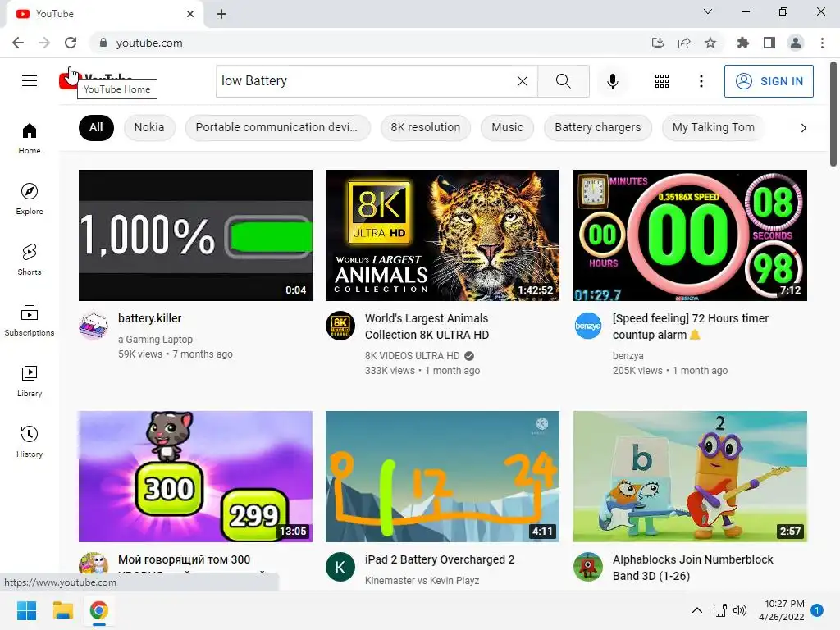Open the hamburger guide menu

pos(30,81)
